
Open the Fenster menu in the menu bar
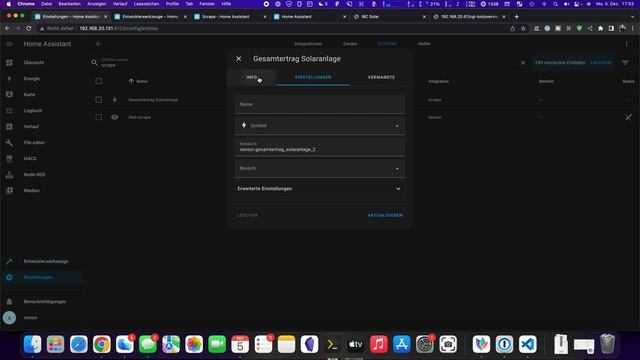207,4
